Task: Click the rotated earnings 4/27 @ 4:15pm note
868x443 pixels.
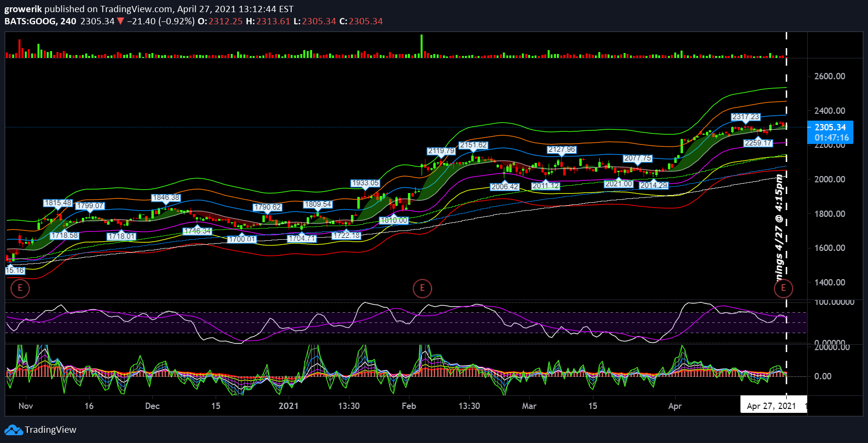Action: [x=779, y=228]
